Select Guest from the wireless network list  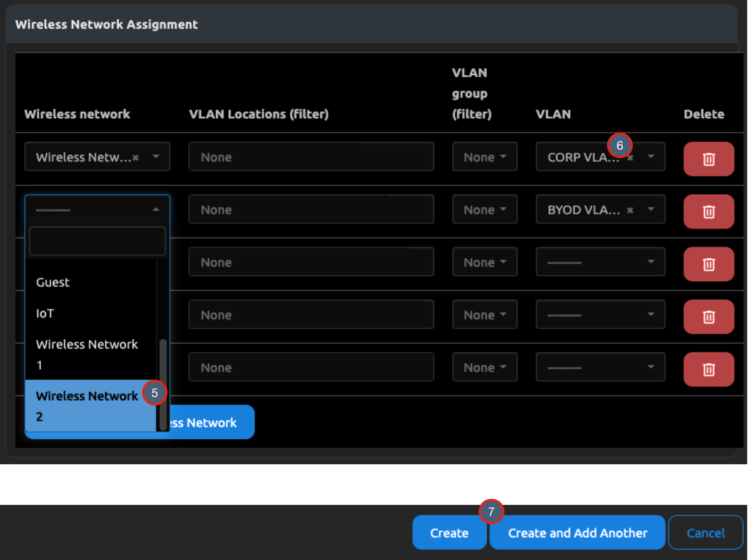[53, 282]
